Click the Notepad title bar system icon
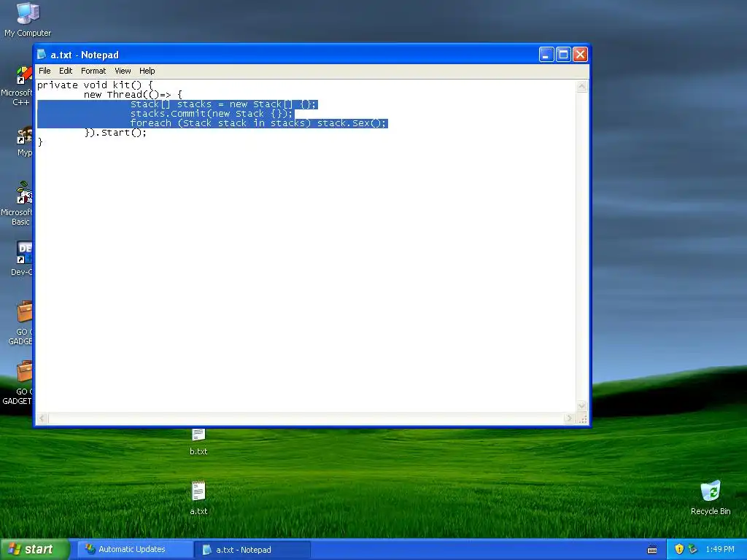The width and height of the screenshot is (747, 560). click(x=42, y=54)
